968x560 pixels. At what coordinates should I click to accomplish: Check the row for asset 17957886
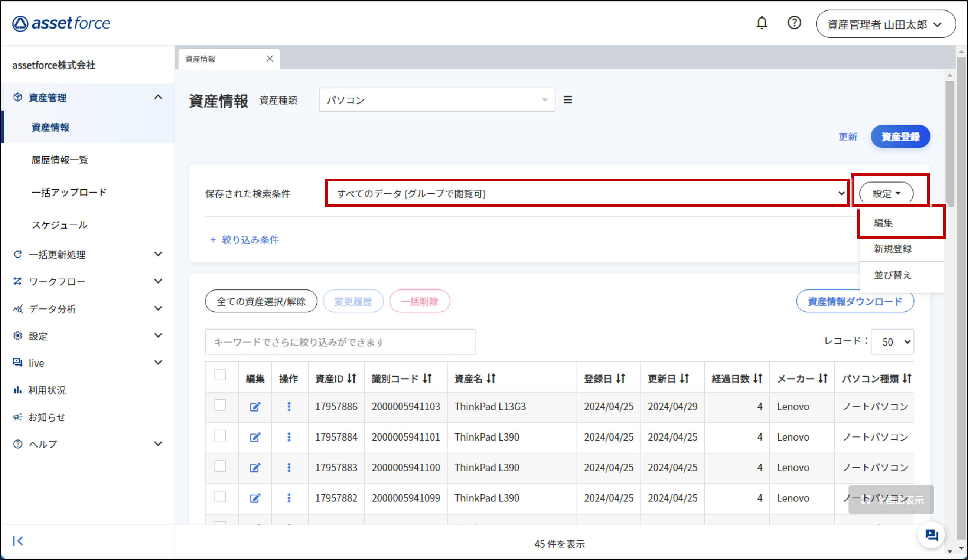click(220, 405)
